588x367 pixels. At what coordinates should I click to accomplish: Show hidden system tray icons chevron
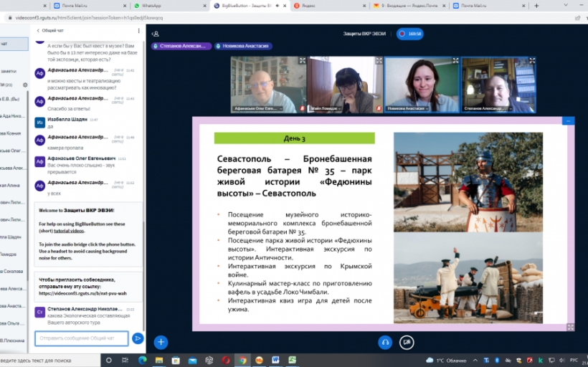pos(475,361)
